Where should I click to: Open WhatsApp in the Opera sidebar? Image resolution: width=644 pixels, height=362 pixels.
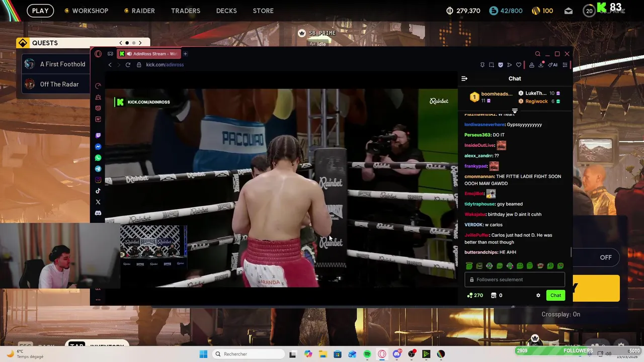click(98, 158)
